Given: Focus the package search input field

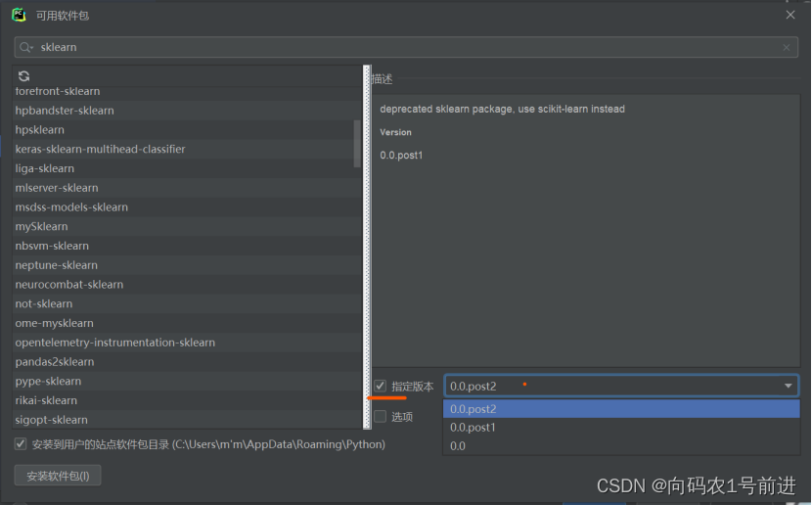Looking at the screenshot, I should pos(406,47).
